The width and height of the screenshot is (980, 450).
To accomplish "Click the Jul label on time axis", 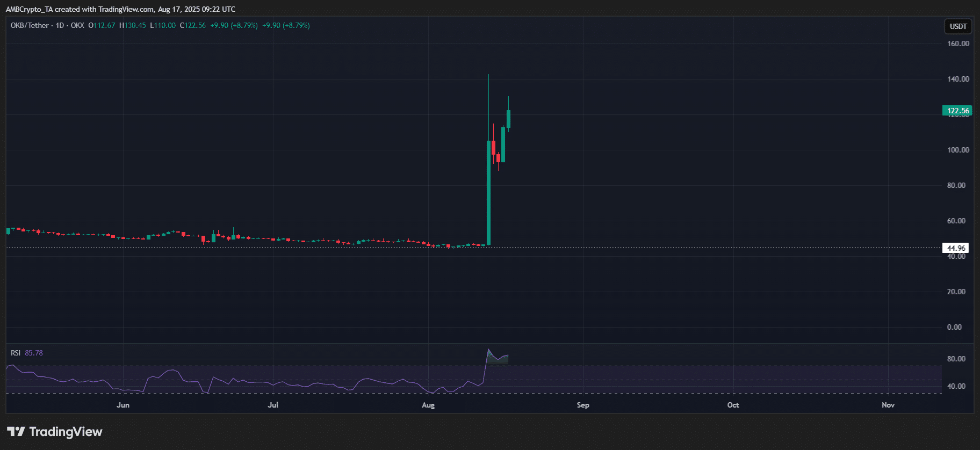I will [x=273, y=405].
